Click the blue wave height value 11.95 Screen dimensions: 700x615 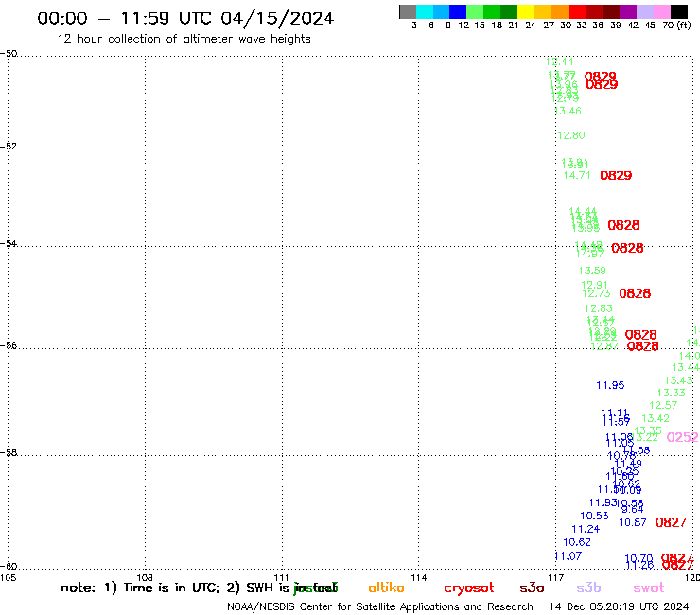(x=610, y=385)
